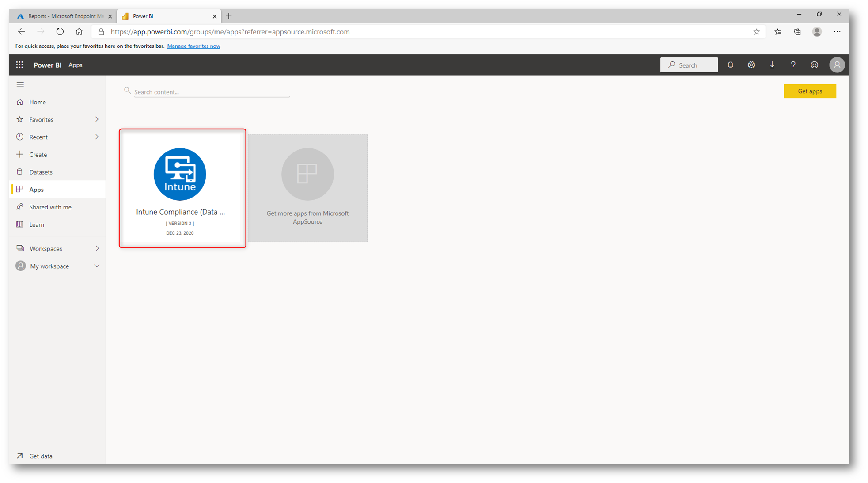Open the Power BI account profile avatar
This screenshot has height=483, width=868.
(837, 65)
